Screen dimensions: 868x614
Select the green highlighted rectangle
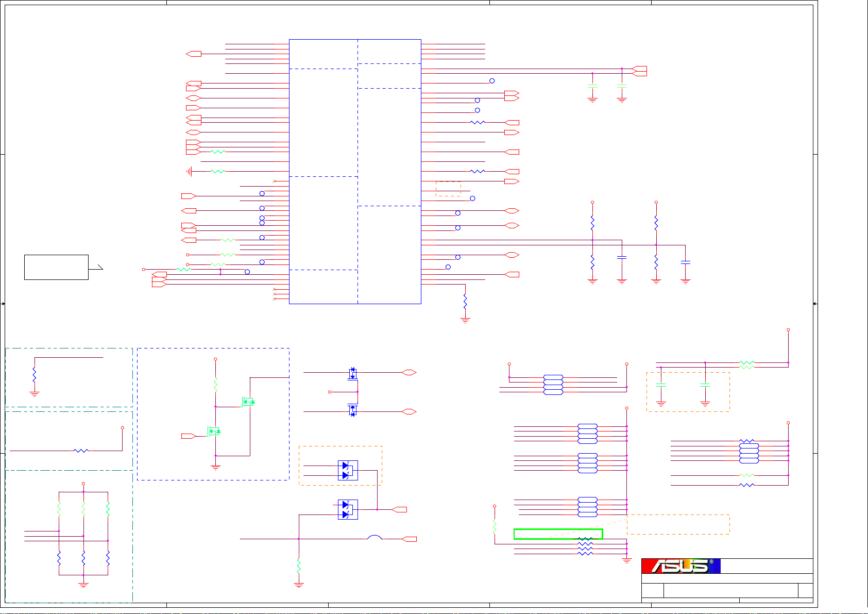click(558, 534)
